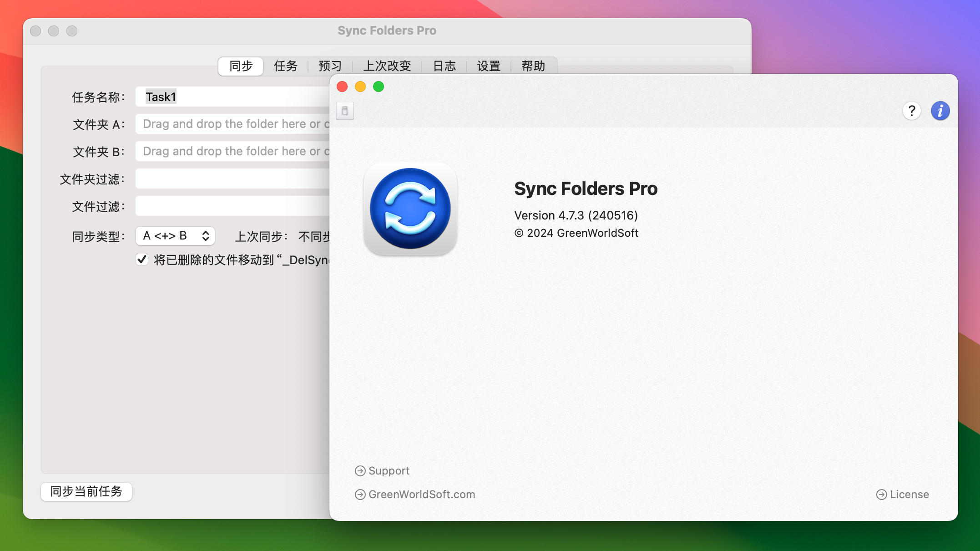Viewport: 980px width, 551px height.
Task: Click the Support arrow icon
Action: [x=360, y=471]
